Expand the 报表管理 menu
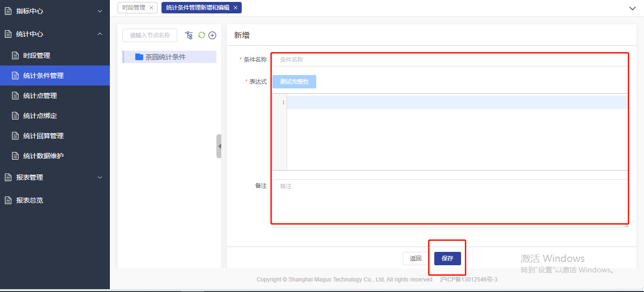Image resolution: width=644 pixels, height=292 pixels. point(99,177)
